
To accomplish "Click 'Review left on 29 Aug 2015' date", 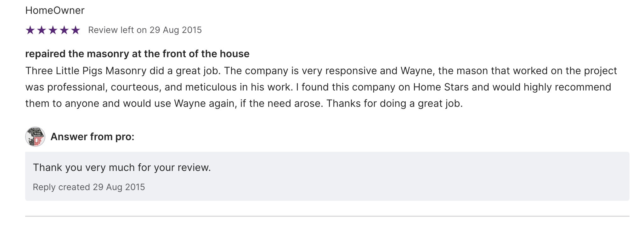I will (x=145, y=30).
